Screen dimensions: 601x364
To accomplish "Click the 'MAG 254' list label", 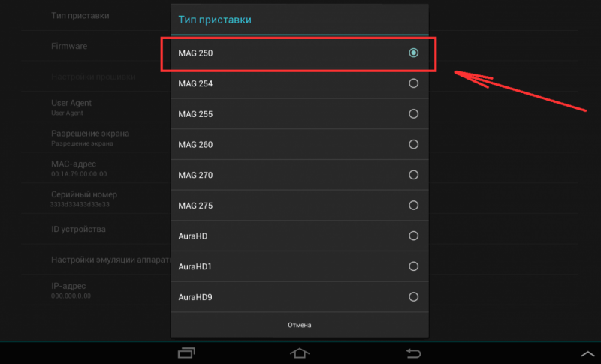I will [195, 84].
